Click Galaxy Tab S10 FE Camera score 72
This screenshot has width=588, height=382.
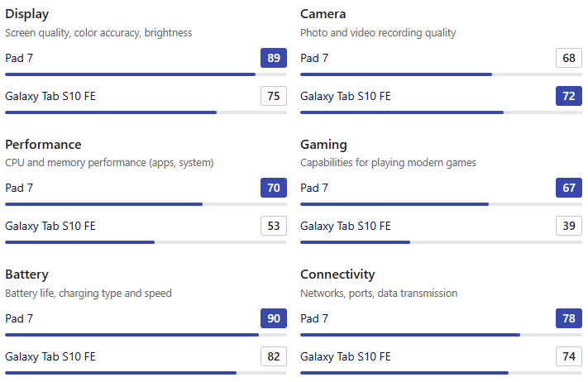(x=569, y=96)
